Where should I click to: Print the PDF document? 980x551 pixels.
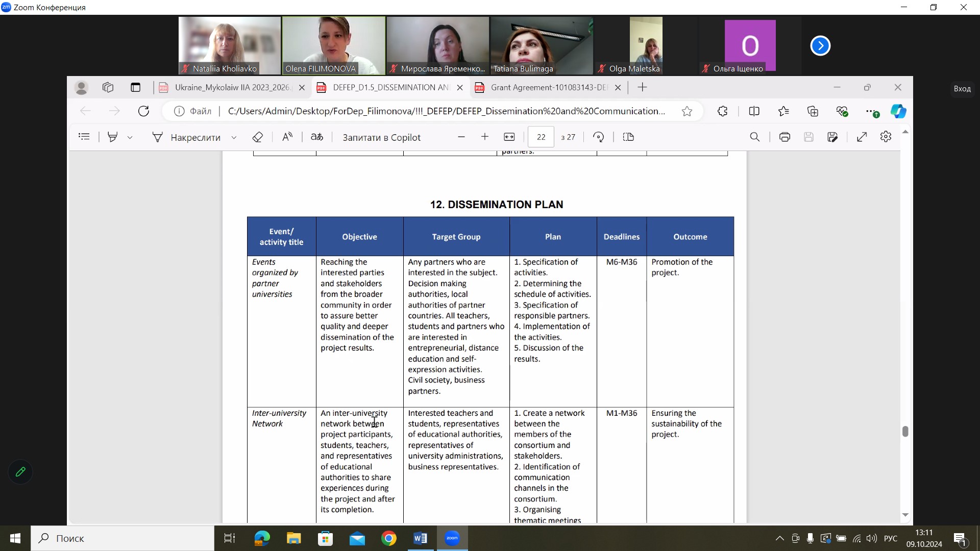785,137
